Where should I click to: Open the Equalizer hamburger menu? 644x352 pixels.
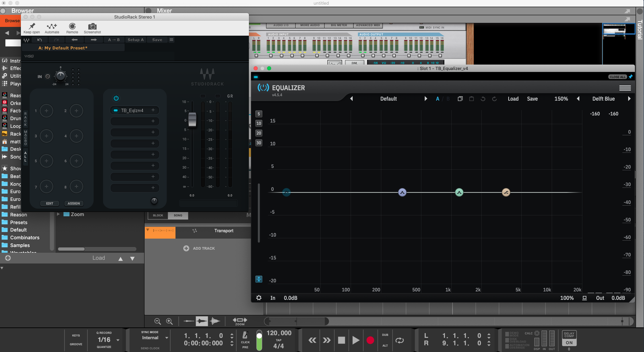click(x=625, y=88)
